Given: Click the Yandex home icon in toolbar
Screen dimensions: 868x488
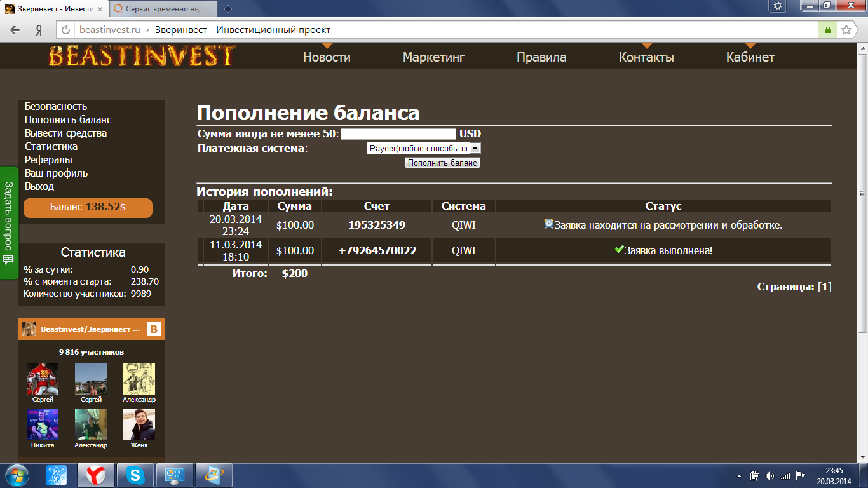Looking at the screenshot, I should pos(39,30).
